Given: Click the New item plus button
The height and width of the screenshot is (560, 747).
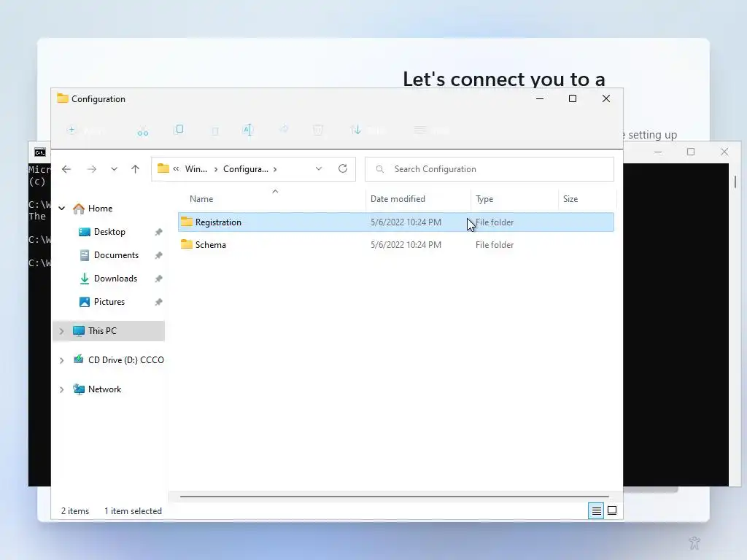Looking at the screenshot, I should pos(71,130).
